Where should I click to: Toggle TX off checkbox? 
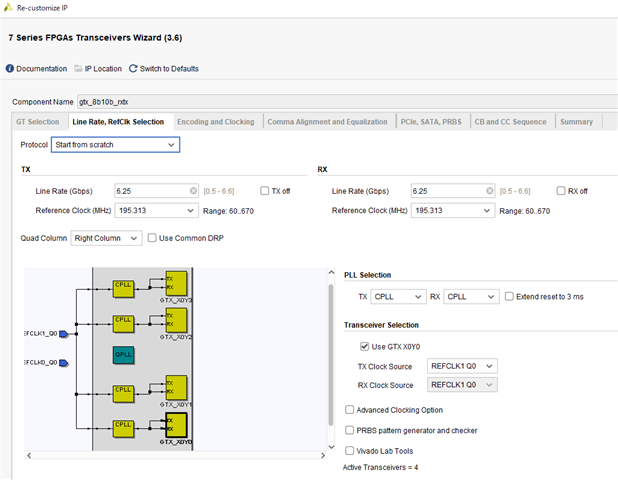(x=264, y=191)
